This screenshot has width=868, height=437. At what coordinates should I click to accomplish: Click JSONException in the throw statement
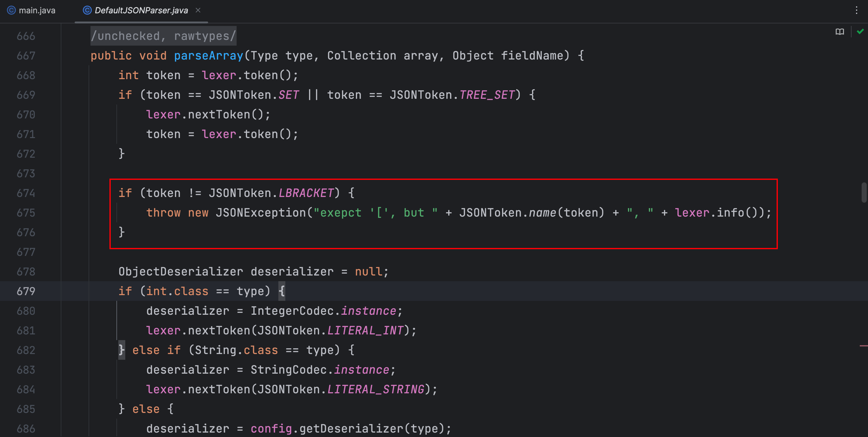pos(261,213)
